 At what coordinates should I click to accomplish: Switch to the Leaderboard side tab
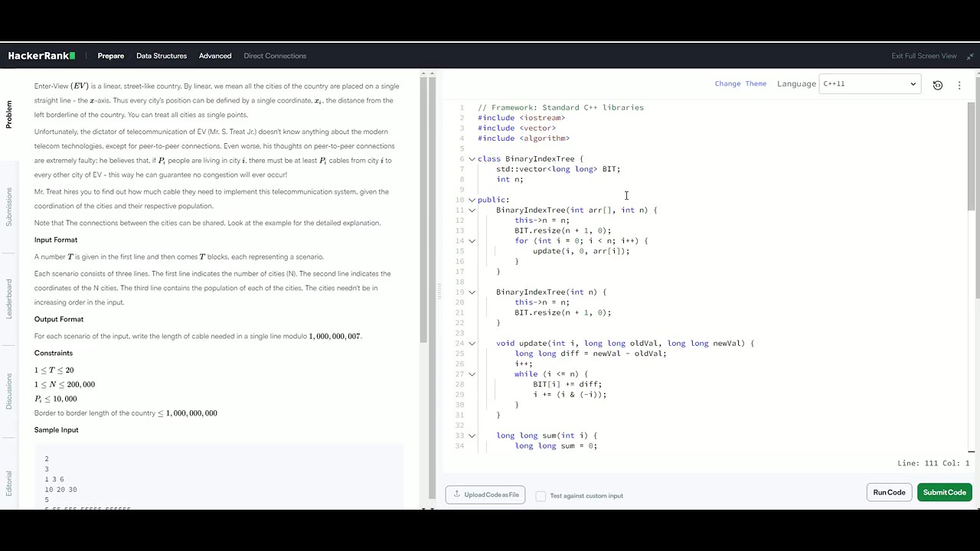[9, 299]
